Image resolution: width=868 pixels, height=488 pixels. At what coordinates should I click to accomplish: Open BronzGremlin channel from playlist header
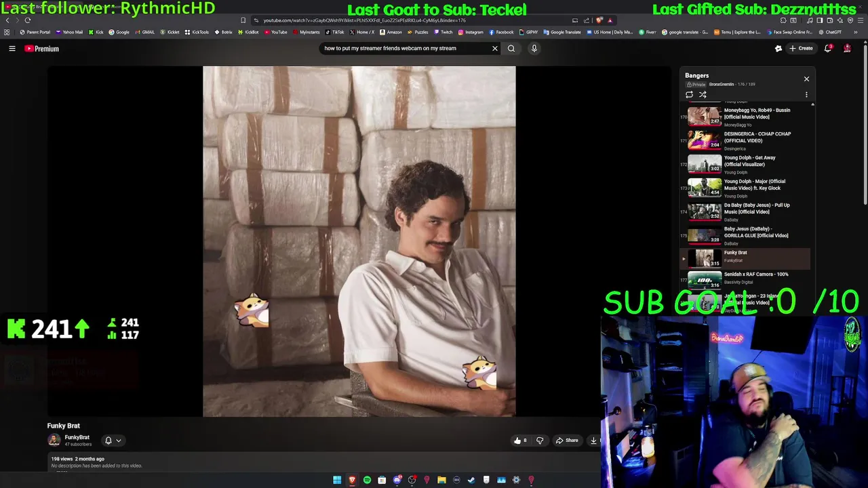click(x=722, y=85)
